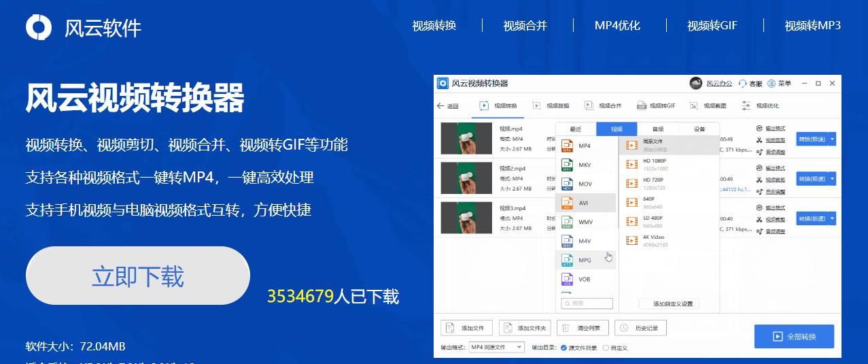Choose the WMV format icon
This screenshot has width=868, height=364.
[x=568, y=222]
